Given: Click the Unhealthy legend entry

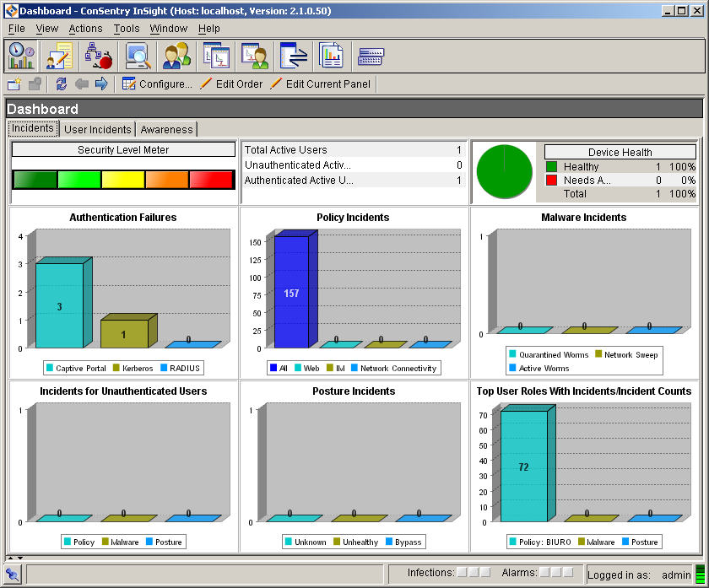Looking at the screenshot, I should [356, 542].
